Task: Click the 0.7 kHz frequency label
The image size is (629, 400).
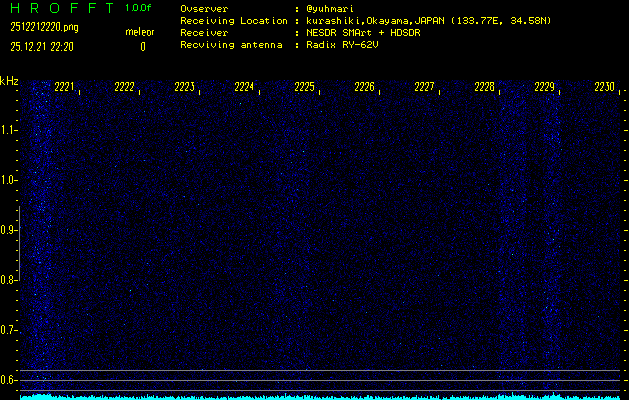Action: 8,331
